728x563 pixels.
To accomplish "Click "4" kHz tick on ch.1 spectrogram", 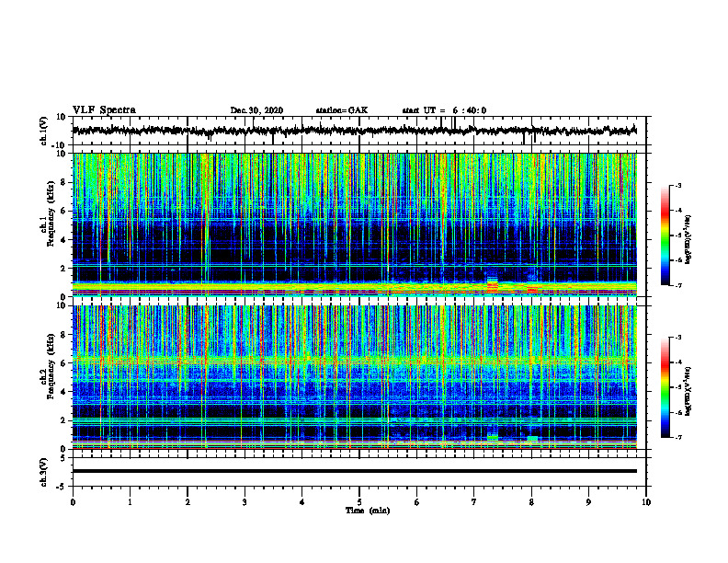I will point(63,240).
